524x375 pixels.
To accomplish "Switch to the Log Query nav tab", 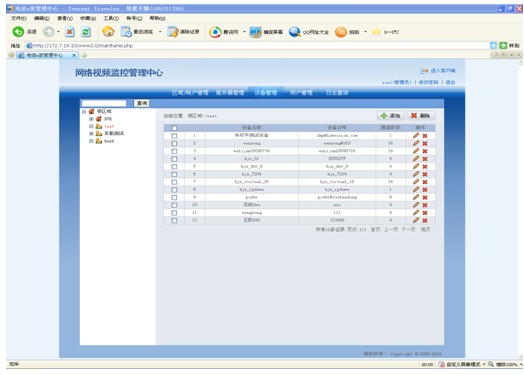I will [337, 93].
